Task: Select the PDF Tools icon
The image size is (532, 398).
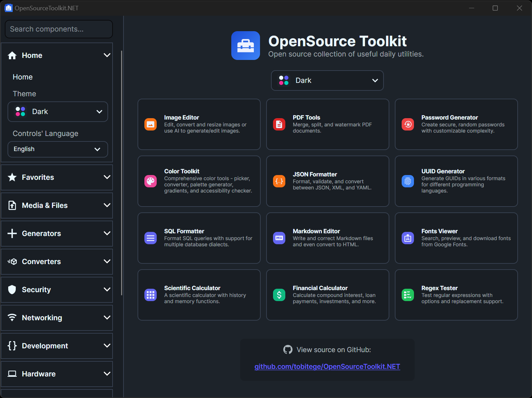Action: pyautogui.click(x=279, y=124)
